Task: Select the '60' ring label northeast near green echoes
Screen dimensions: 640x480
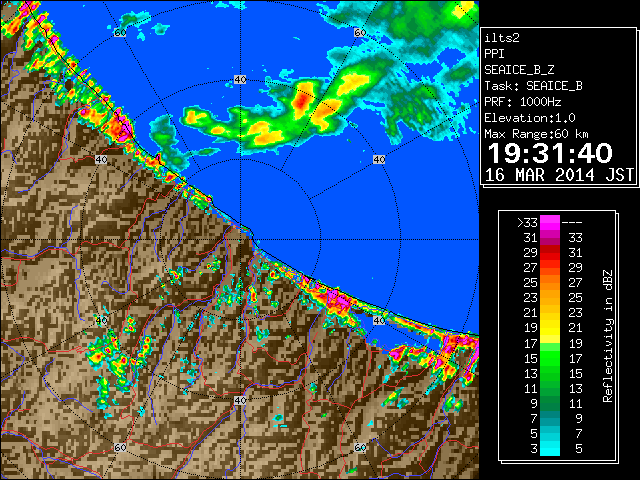Action: (360, 33)
